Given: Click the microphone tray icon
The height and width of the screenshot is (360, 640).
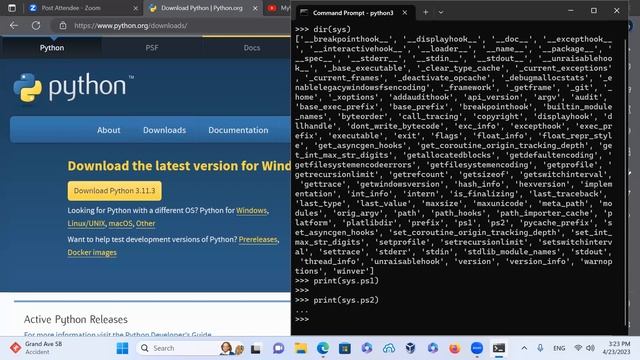Looking at the screenshot, I should coord(540,348).
